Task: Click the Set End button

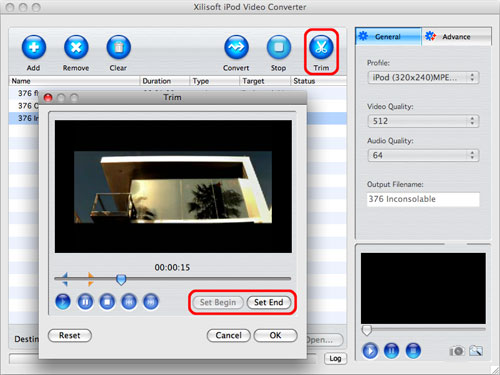Action: point(269,302)
